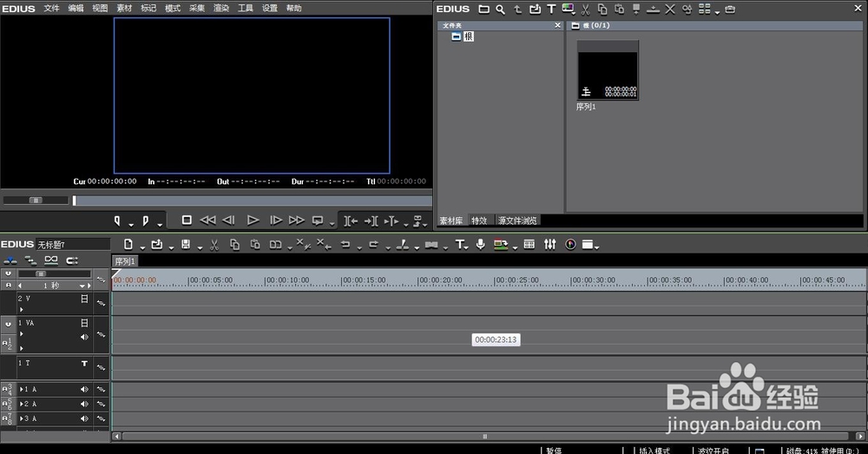Switch to the 特效 tab
868x454 pixels.
point(479,220)
